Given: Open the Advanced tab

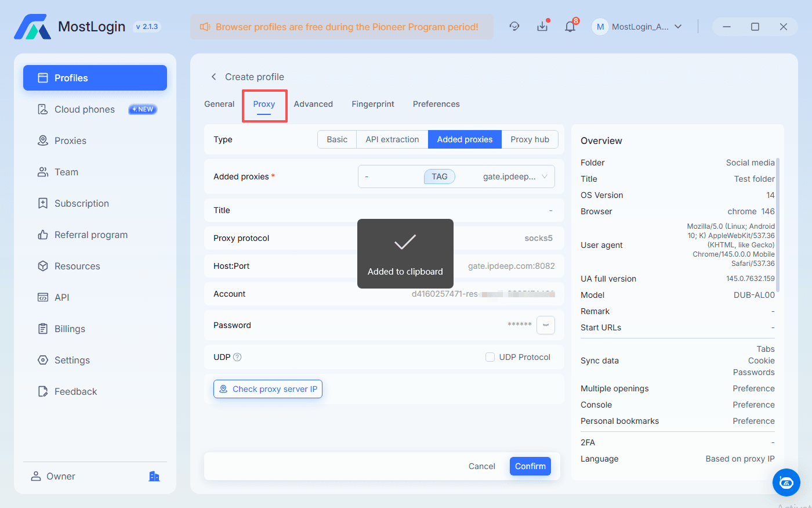Looking at the screenshot, I should [x=313, y=103].
